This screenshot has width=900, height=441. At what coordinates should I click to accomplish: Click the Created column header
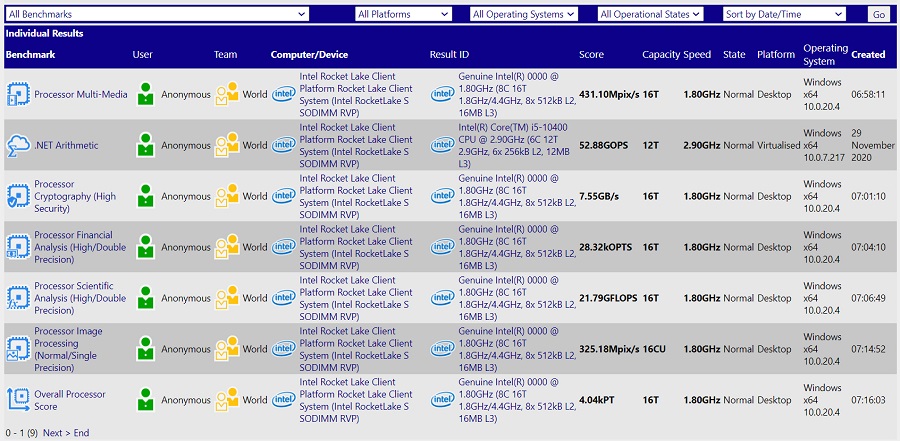click(868, 55)
